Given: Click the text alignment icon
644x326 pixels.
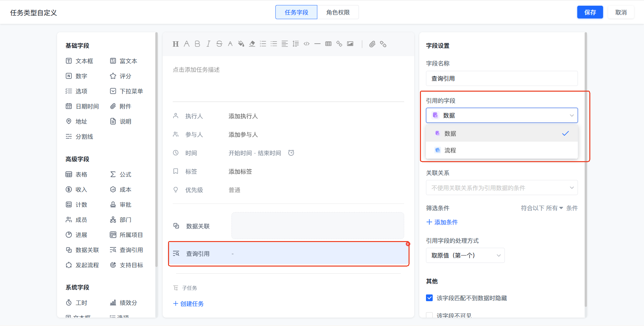Looking at the screenshot, I should pyautogui.click(x=284, y=44).
